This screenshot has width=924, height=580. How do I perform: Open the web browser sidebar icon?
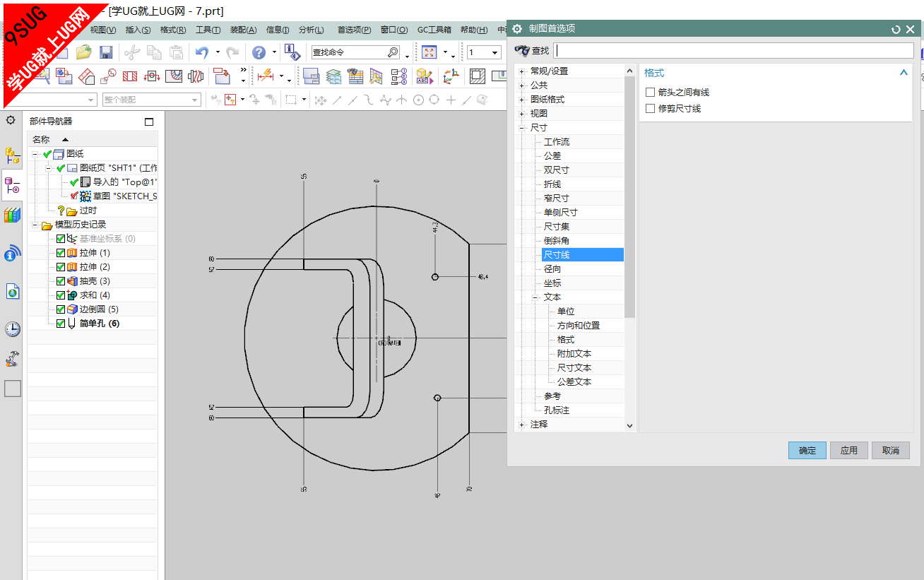click(x=12, y=291)
